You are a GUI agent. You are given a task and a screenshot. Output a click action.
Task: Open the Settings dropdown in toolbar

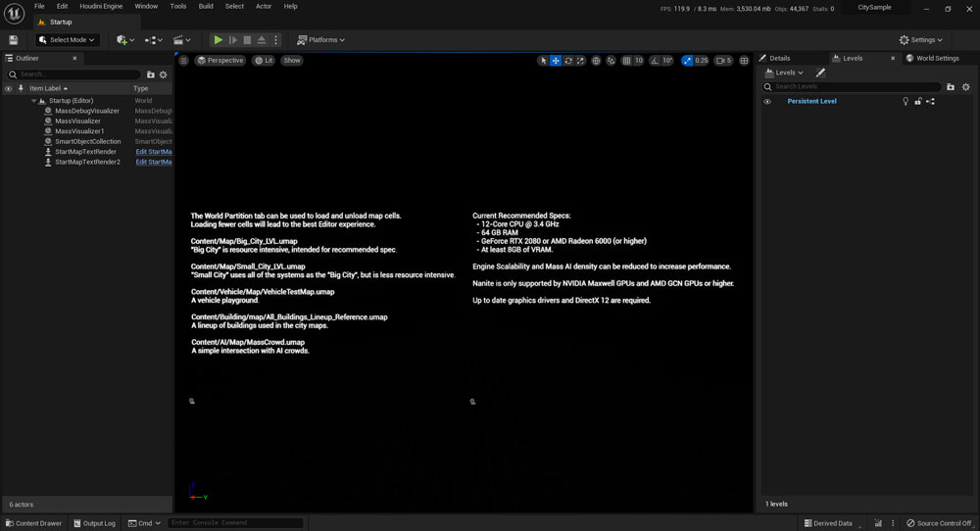[920, 40]
